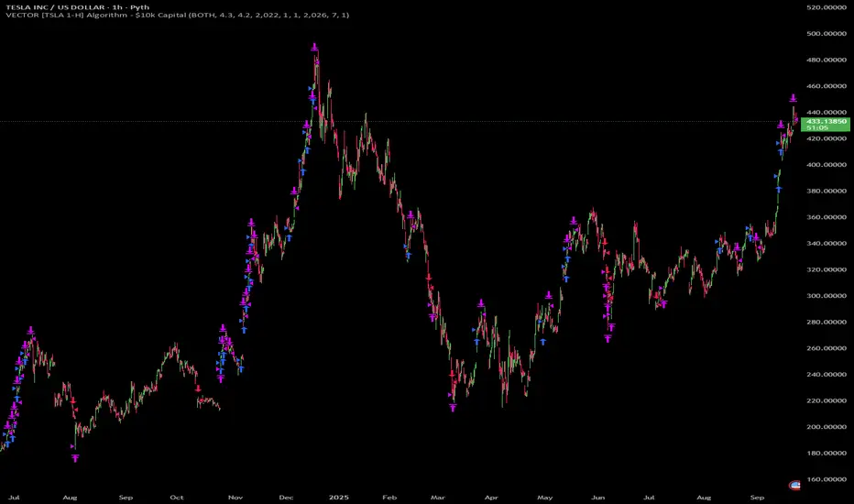Click the 320.00000 price axis label
The height and width of the screenshot is (504, 854).
coord(827,269)
